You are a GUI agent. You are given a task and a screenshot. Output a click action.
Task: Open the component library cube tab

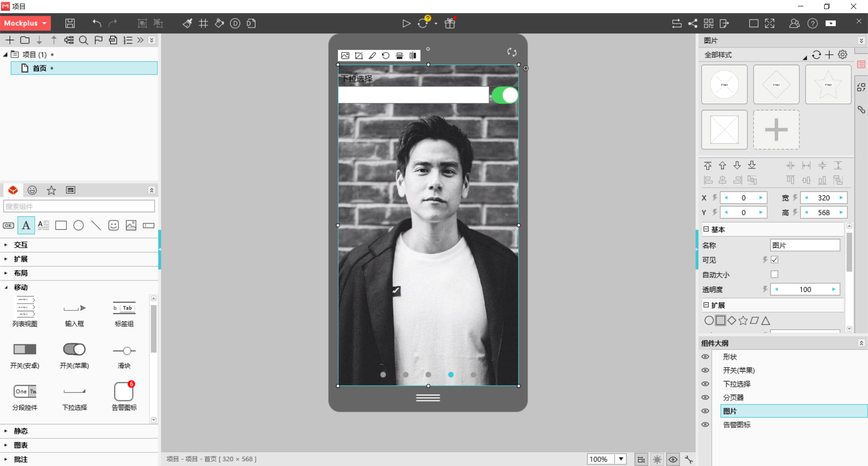[x=13, y=190]
